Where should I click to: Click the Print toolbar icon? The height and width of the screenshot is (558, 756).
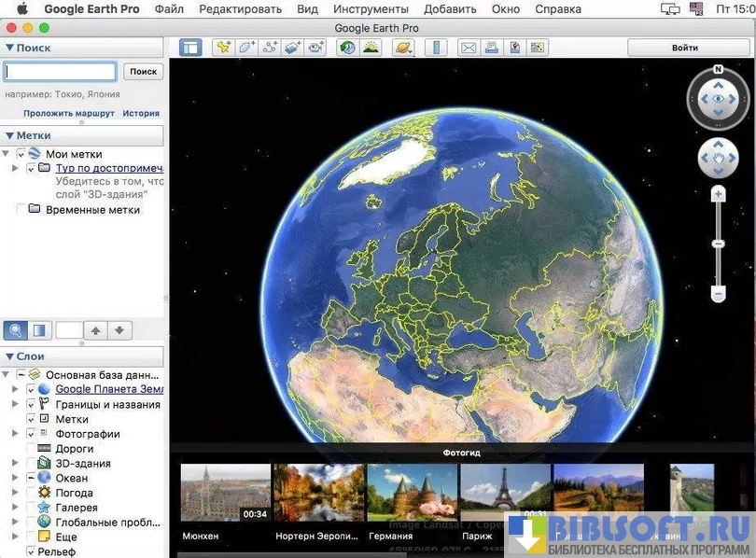[x=491, y=48]
